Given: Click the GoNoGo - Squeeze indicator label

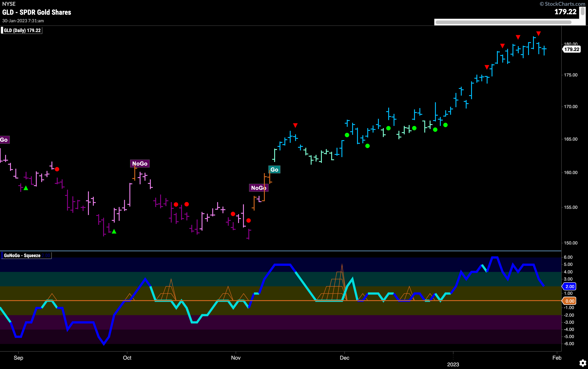Looking at the screenshot, I should (x=26, y=256).
